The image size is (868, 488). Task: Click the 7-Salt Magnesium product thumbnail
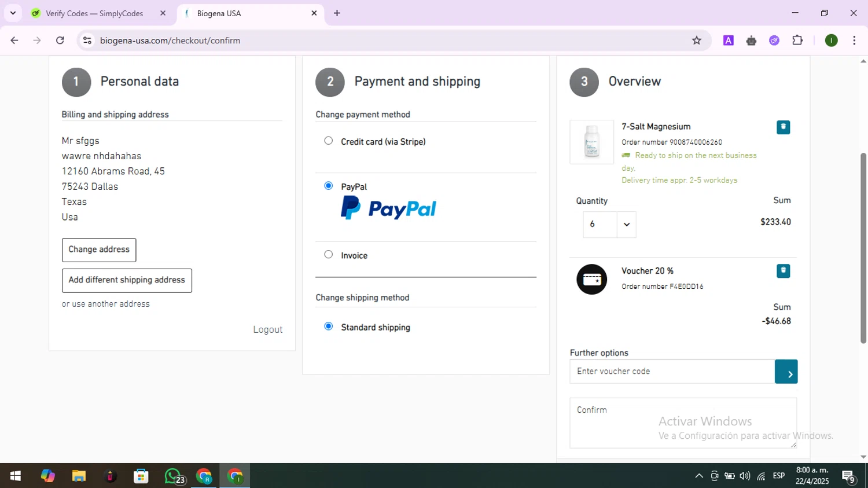591,142
